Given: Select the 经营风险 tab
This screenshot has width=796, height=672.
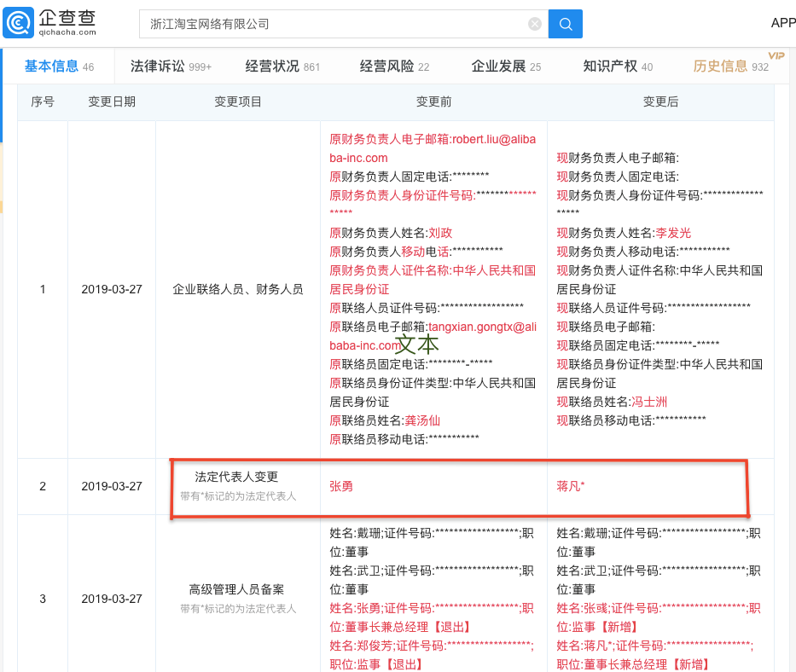Looking at the screenshot, I should pos(386,67).
